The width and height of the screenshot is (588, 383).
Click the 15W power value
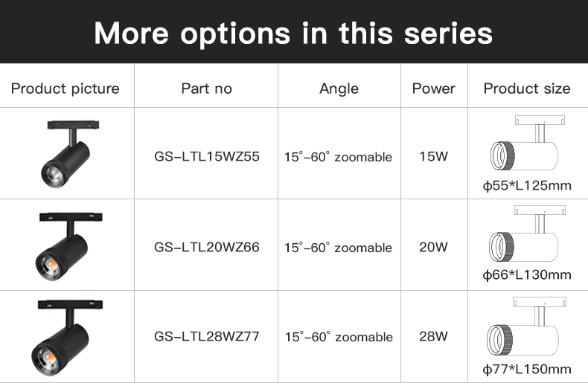(x=434, y=157)
